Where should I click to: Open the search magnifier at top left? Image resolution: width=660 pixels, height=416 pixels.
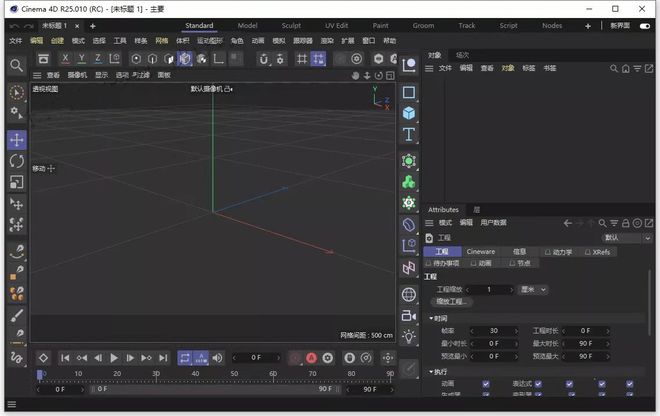click(16, 65)
